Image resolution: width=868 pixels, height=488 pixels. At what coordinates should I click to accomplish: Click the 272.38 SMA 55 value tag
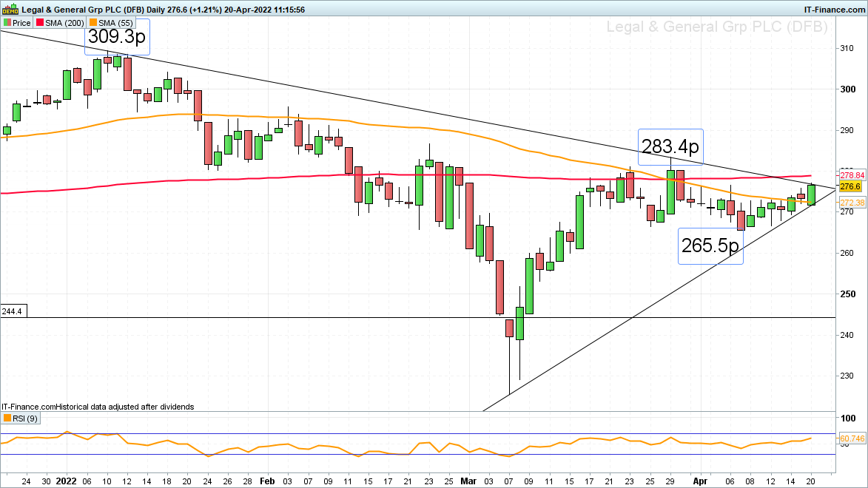[x=852, y=203]
